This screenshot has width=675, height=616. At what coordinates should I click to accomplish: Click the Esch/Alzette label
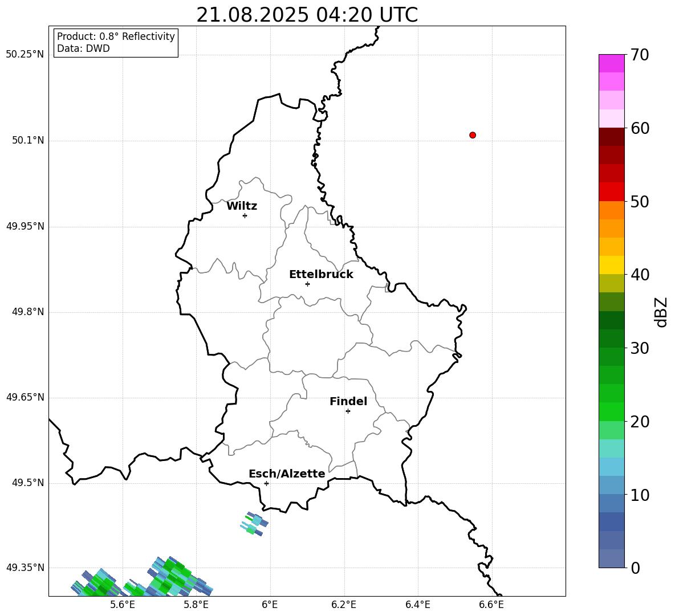pos(287,474)
